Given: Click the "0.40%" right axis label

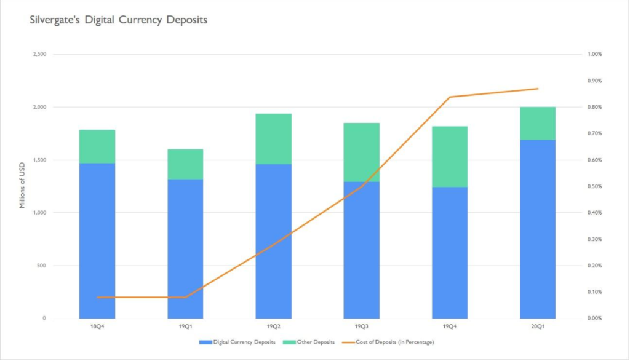Looking at the screenshot, I should pyautogui.click(x=595, y=213).
